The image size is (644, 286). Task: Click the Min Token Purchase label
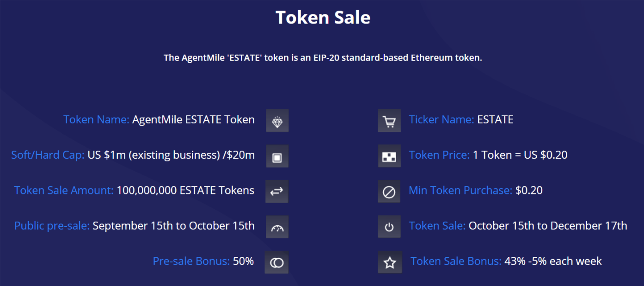(460, 190)
